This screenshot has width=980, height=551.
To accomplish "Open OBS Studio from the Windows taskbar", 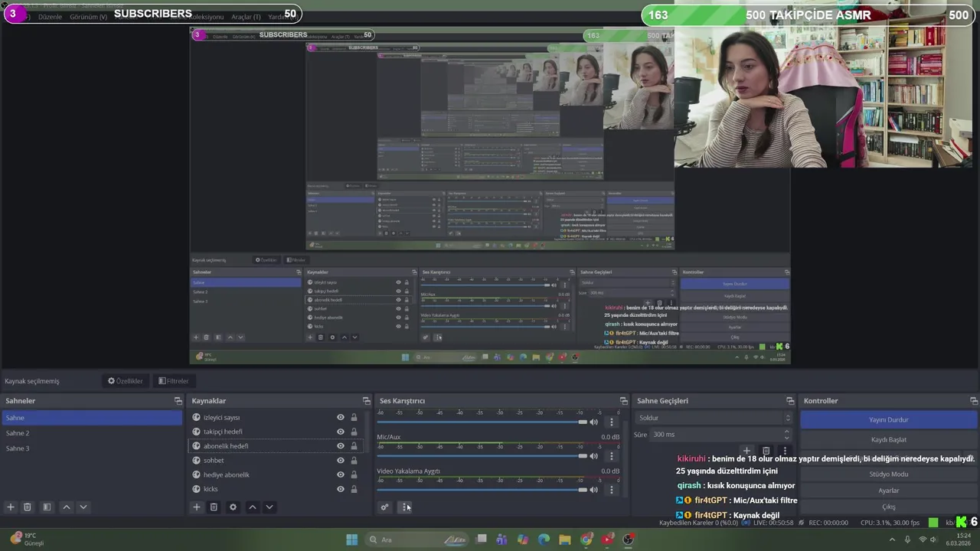I will pos(629,540).
